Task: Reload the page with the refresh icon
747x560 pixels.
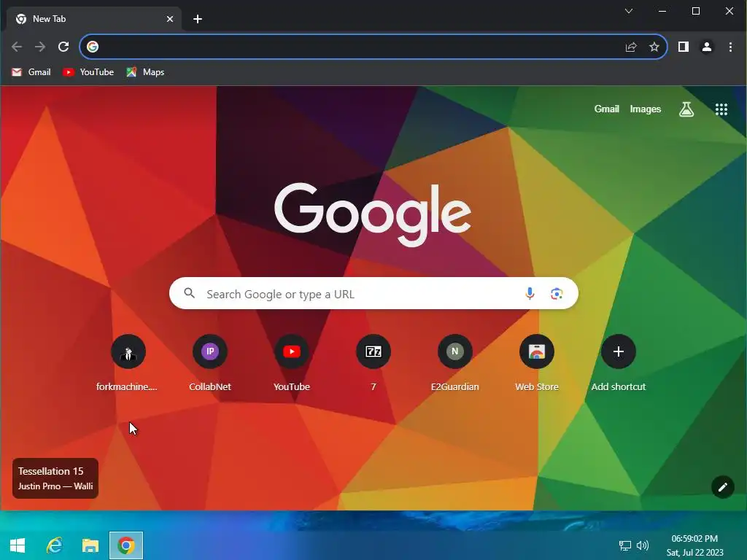Action: coord(63,47)
